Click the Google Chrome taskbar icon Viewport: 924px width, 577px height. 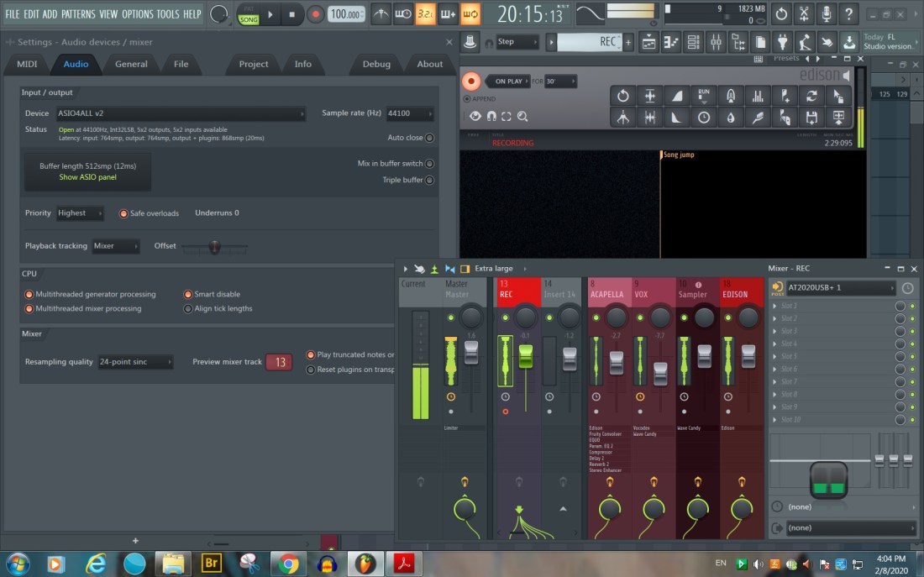[288, 563]
